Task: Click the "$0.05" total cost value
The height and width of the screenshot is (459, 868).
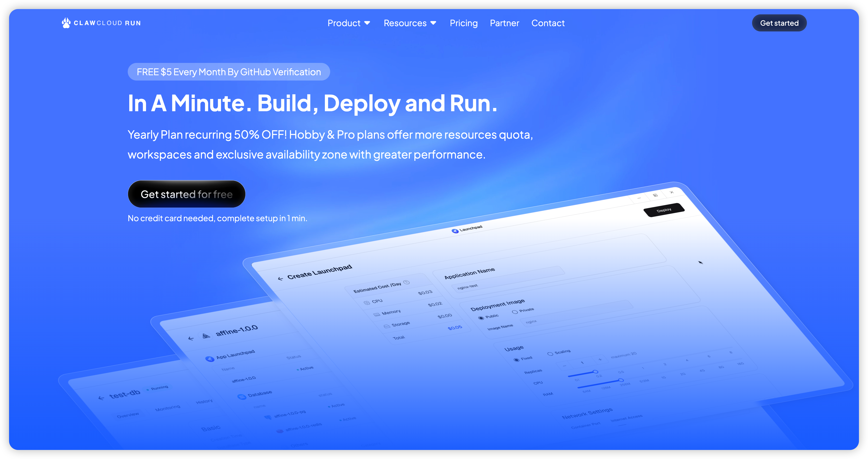Action: [x=455, y=328]
